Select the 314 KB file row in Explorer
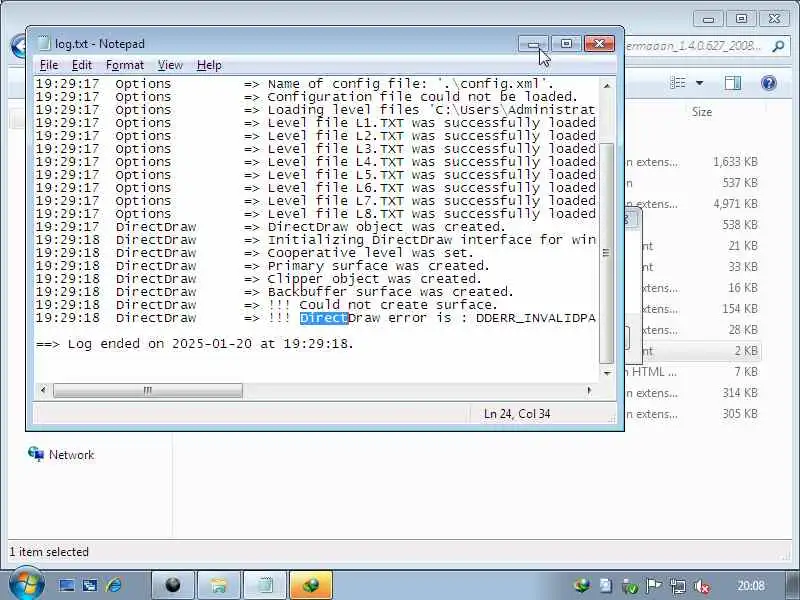 click(692, 393)
